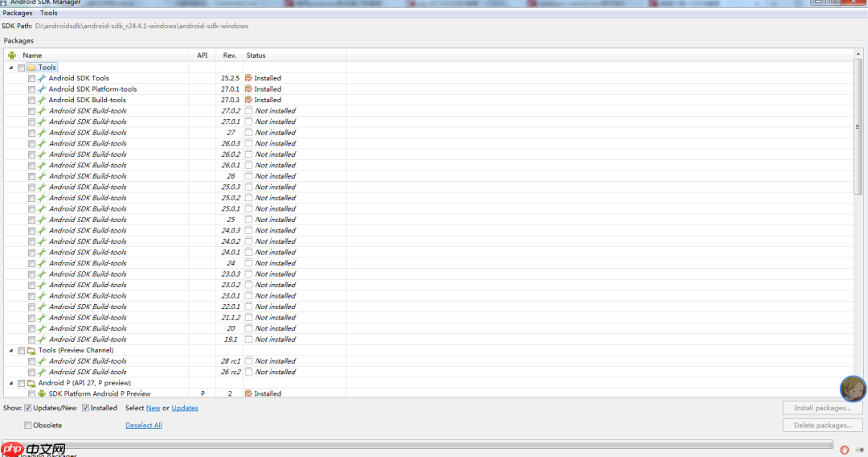The image size is (868, 457).
Task: Click the Tools folder icon
Action: 31,68
